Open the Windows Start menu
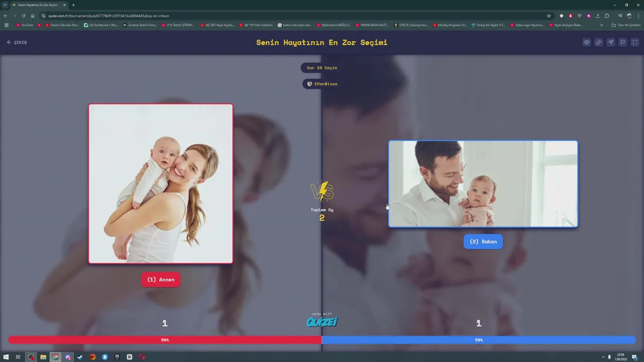 (6, 357)
